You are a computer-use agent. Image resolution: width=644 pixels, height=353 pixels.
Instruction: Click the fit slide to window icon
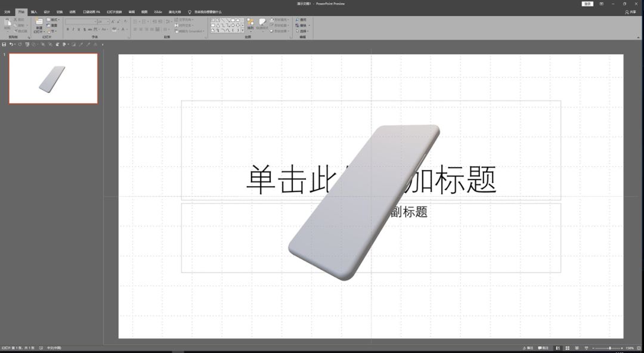coord(639,348)
